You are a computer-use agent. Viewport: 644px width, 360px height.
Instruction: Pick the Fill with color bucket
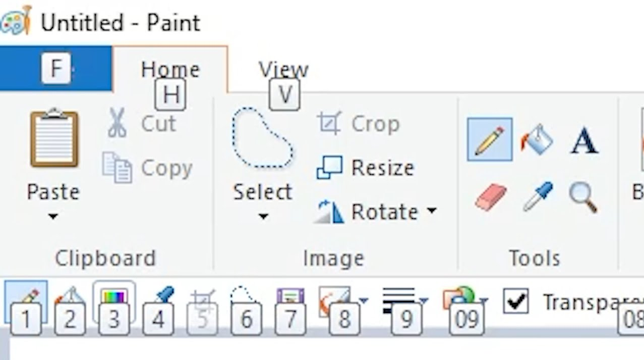click(x=537, y=139)
